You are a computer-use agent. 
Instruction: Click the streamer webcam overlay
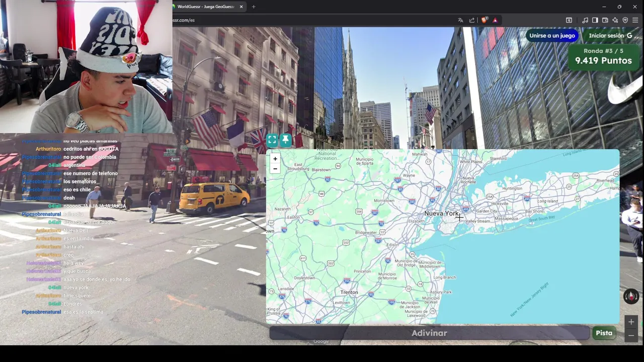point(86,66)
